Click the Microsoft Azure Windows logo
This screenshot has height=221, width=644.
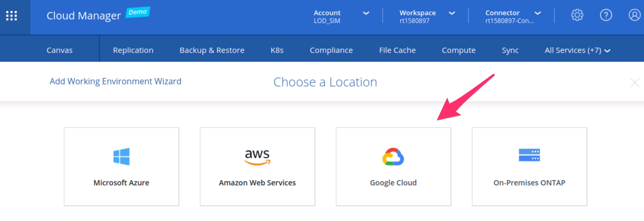121,157
